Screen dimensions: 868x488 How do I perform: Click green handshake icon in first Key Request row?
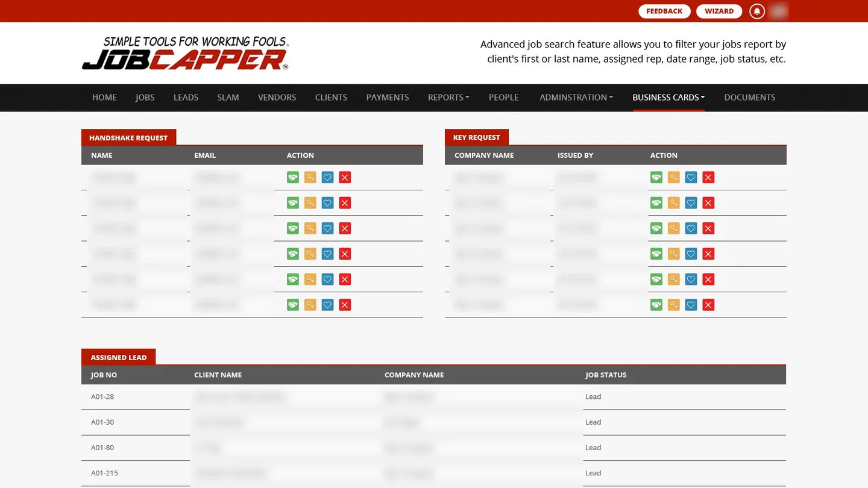tap(656, 177)
